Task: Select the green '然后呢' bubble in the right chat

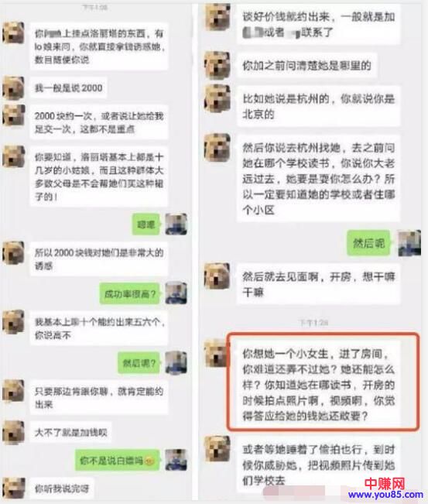Action: click(368, 243)
